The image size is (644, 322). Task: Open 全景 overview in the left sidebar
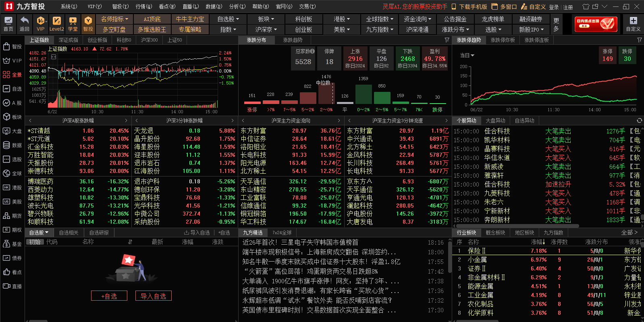[12, 75]
